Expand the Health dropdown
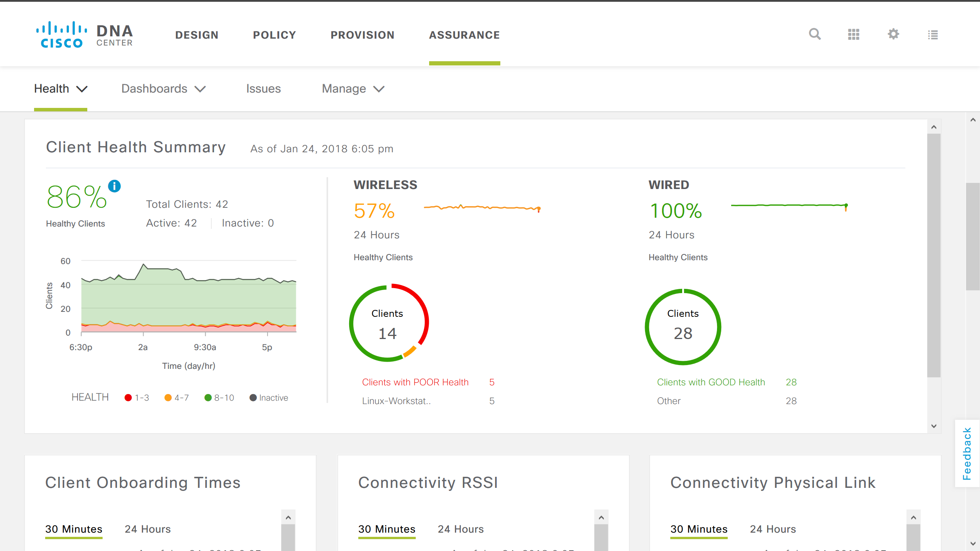 pyautogui.click(x=60, y=89)
